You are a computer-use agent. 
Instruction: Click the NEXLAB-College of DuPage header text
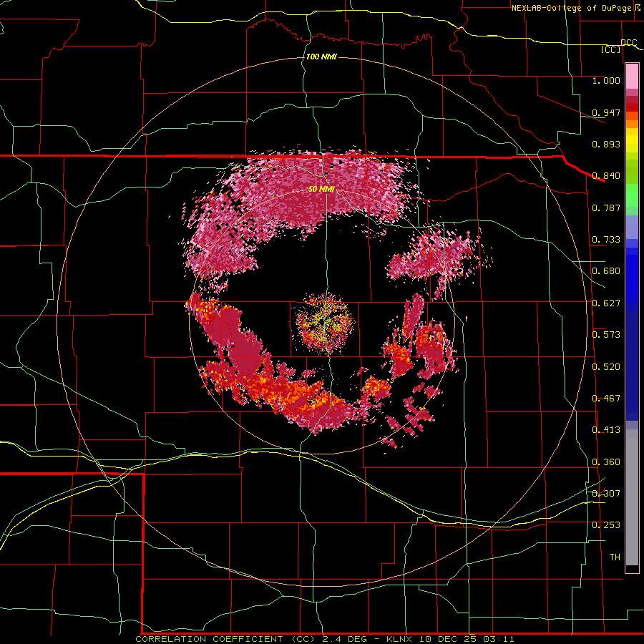571,8
